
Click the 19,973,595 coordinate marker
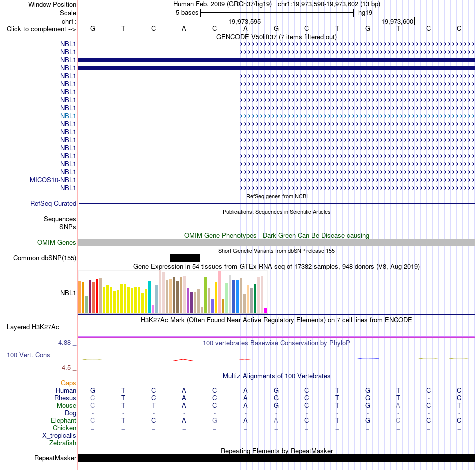tap(245, 21)
